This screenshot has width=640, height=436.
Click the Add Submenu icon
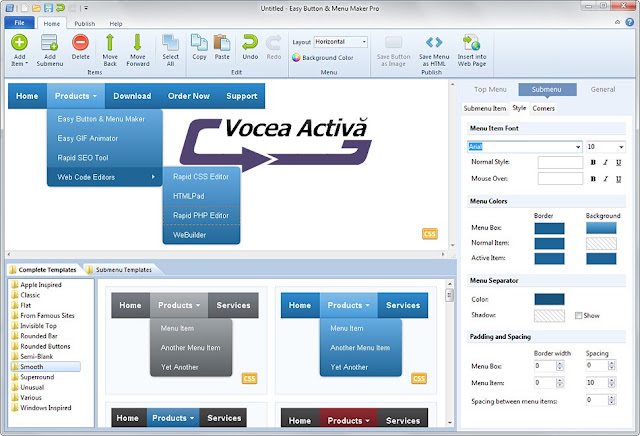pyautogui.click(x=49, y=42)
